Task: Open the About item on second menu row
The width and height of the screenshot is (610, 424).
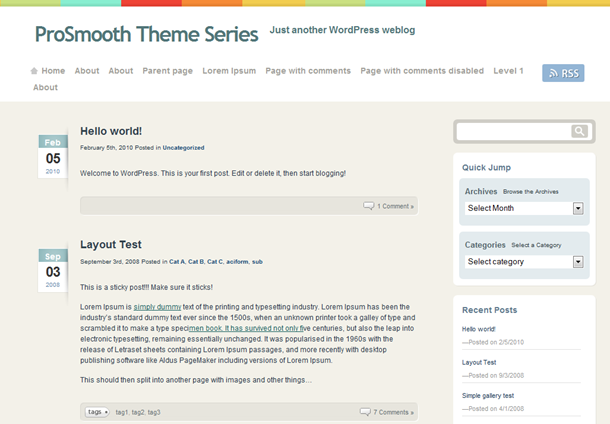Action: coord(46,88)
